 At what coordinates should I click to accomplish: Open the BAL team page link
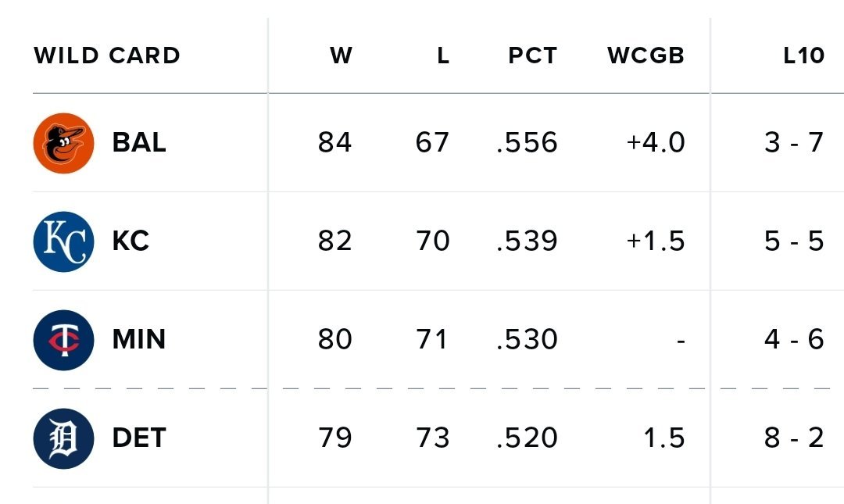pos(139,143)
